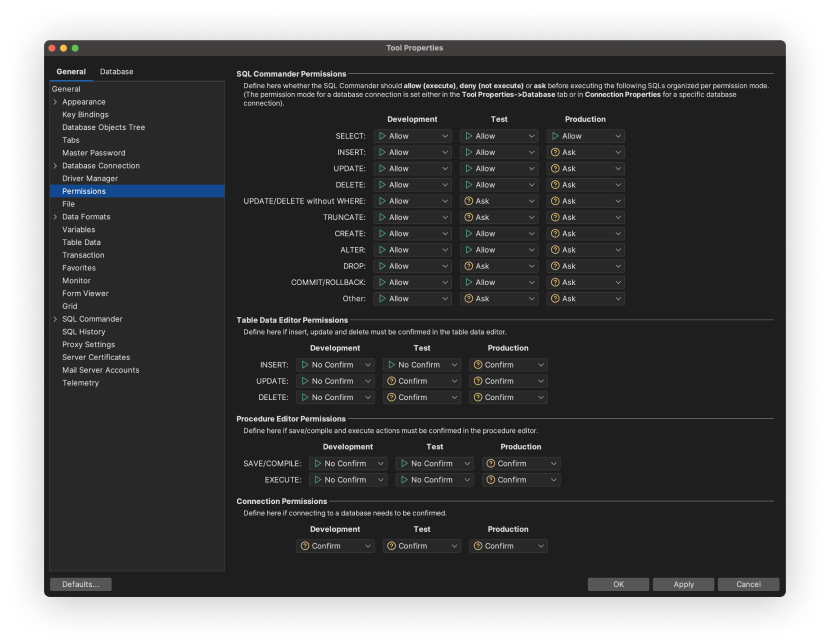
Task: Apply the permission changes
Action: click(x=683, y=583)
